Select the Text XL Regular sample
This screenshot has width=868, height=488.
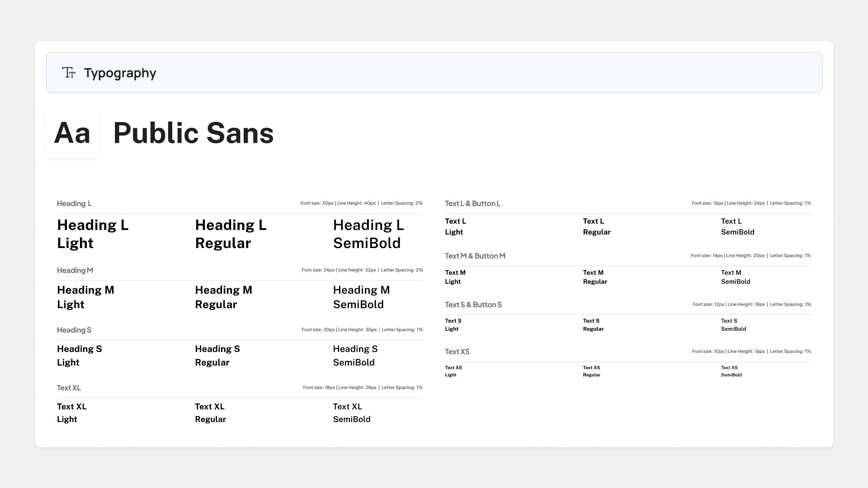coord(210,413)
